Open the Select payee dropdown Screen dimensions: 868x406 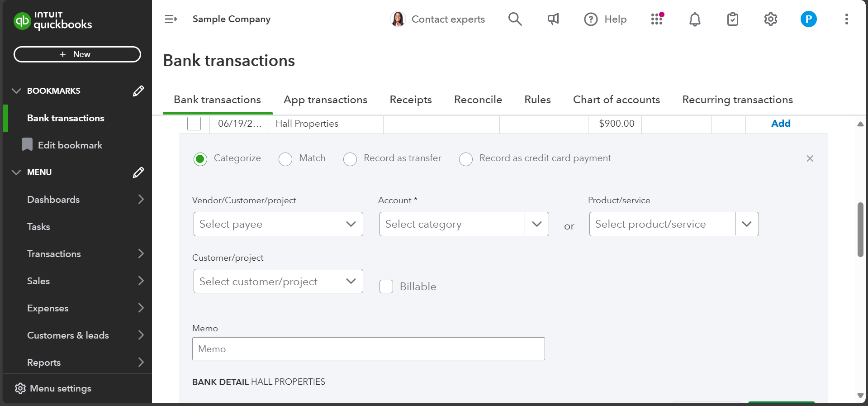click(351, 224)
